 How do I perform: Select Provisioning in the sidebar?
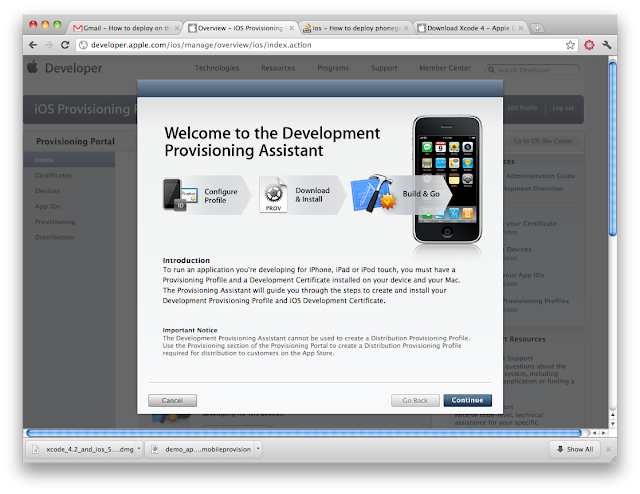click(55, 222)
